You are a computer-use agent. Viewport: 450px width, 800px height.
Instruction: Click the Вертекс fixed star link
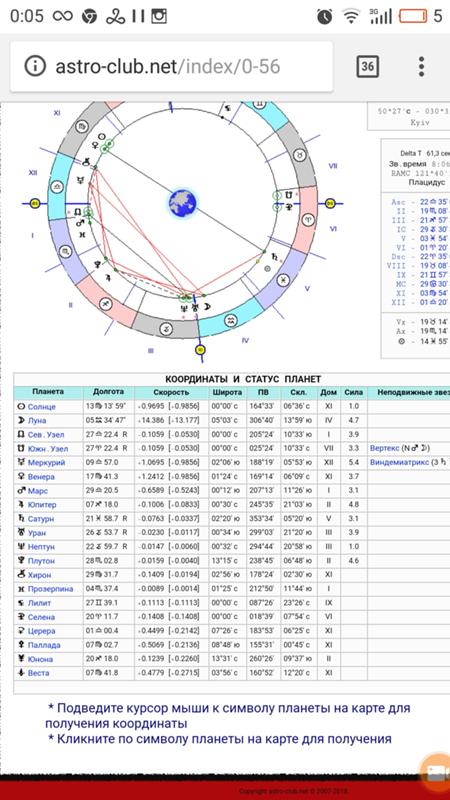385,448
